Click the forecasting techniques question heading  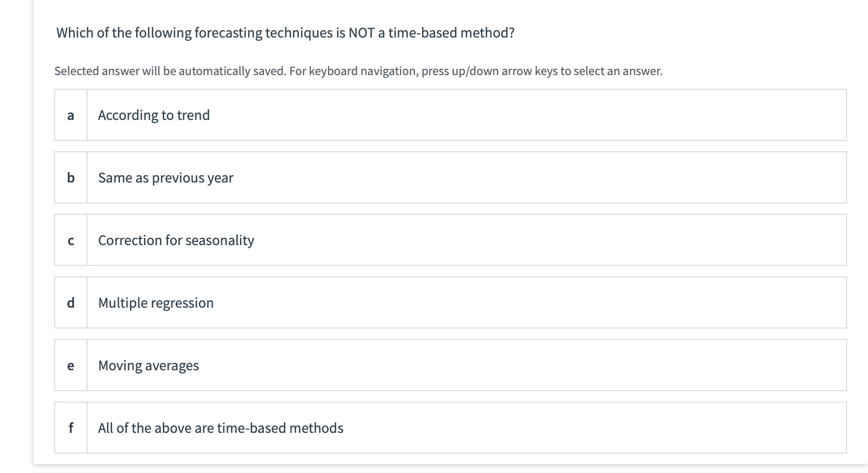285,32
